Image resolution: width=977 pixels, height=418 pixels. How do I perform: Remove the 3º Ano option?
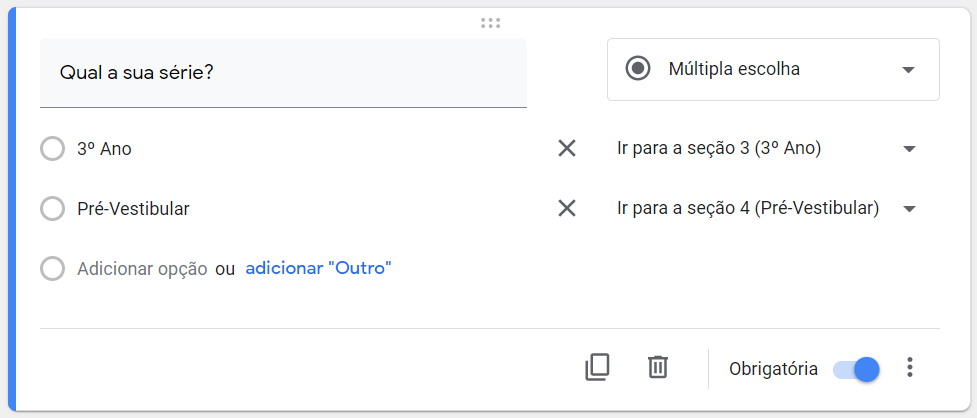click(x=566, y=149)
